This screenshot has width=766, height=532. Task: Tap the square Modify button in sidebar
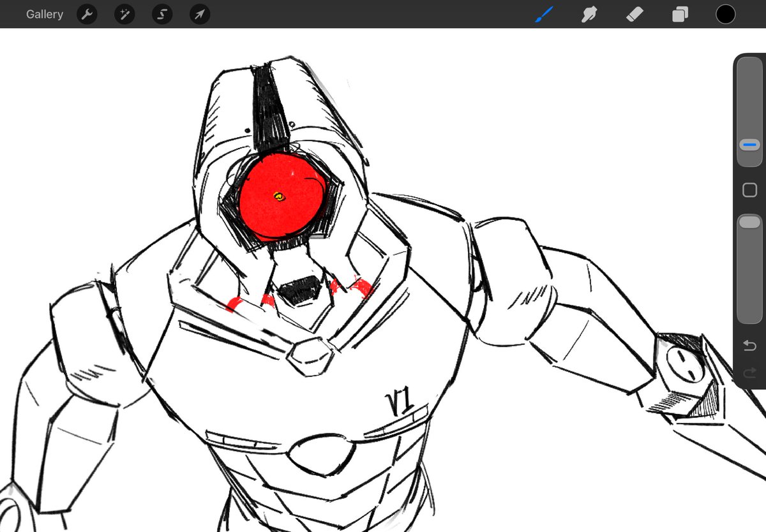(749, 190)
